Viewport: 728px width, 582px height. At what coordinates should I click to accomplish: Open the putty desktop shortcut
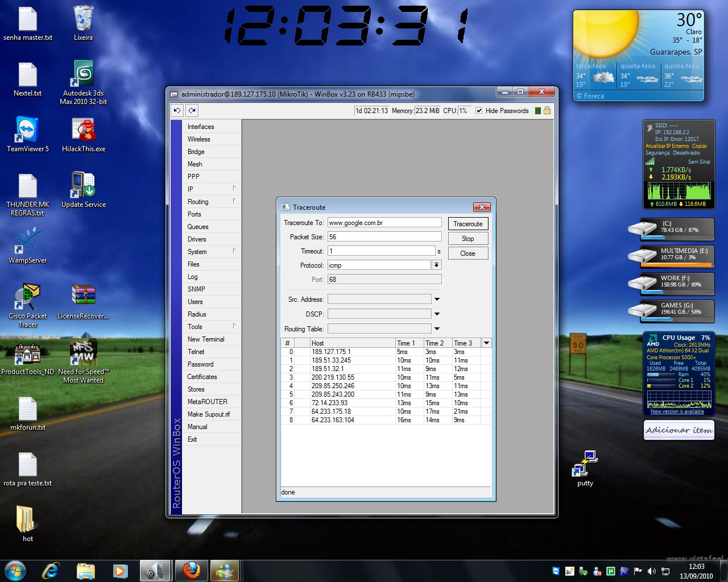585,469
